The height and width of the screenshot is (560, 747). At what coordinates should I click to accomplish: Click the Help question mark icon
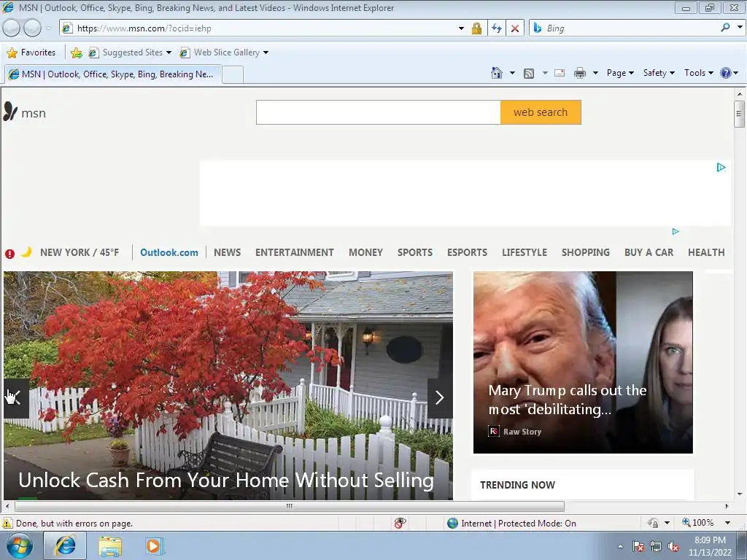pyautogui.click(x=726, y=73)
